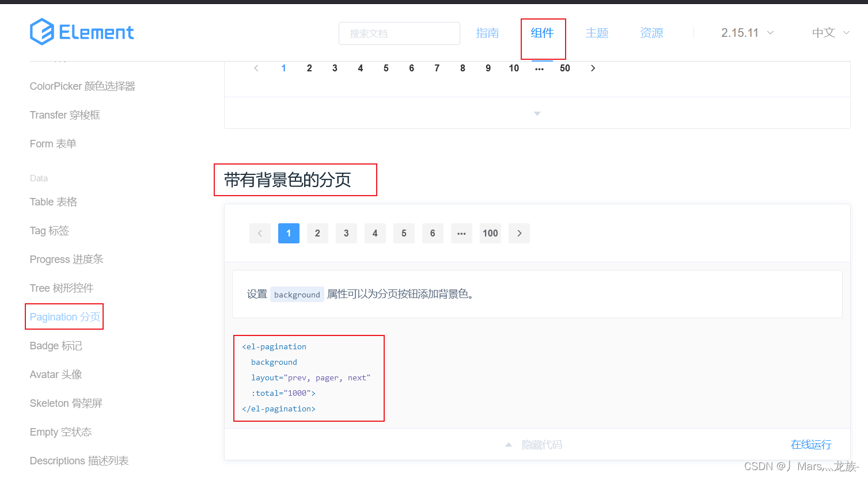
Task: Select page 7 in top pagination
Action: tap(437, 68)
